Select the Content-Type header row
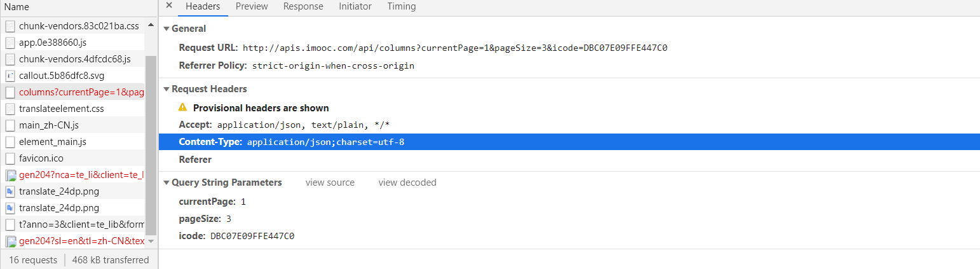 [x=291, y=142]
